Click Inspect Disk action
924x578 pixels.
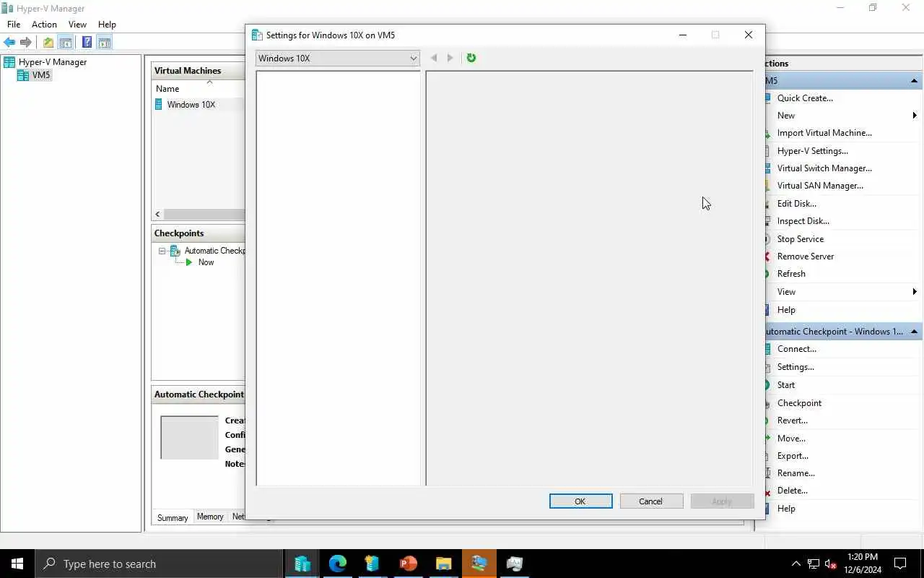803,221
